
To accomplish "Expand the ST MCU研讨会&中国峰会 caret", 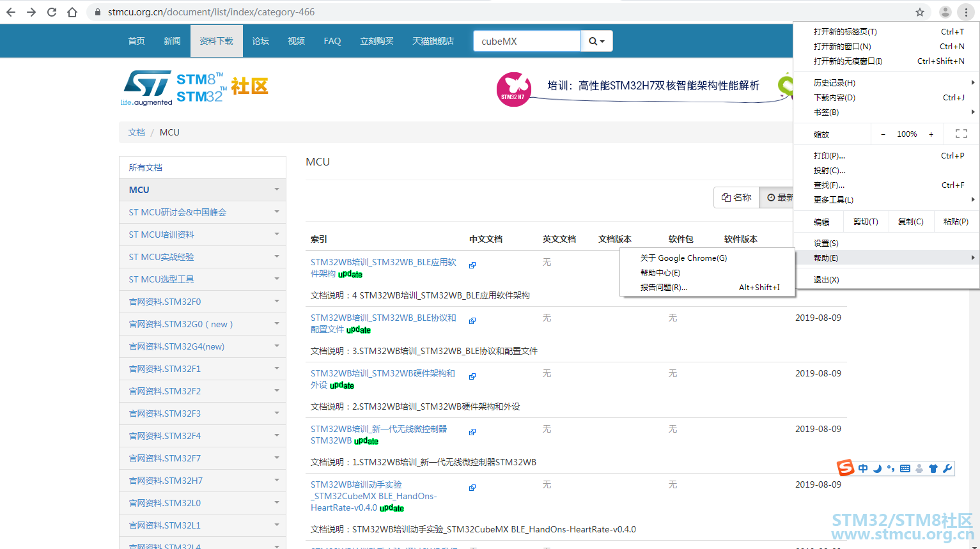I will pyautogui.click(x=277, y=212).
